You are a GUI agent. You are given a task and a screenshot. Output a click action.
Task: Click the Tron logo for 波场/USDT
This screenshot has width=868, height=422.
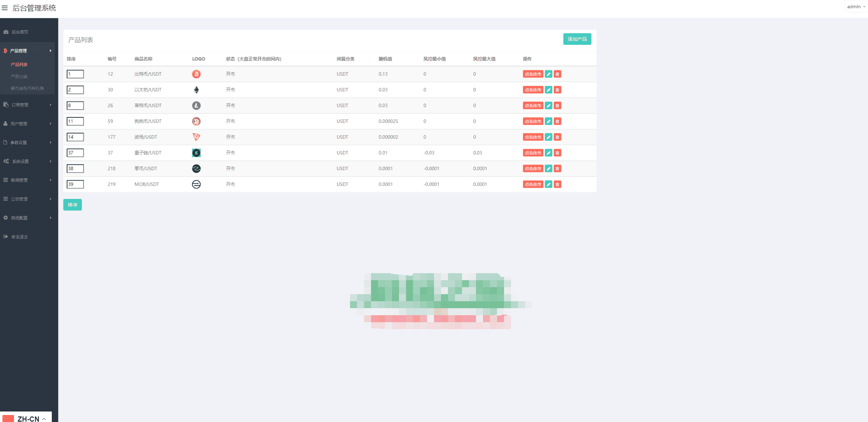click(196, 137)
